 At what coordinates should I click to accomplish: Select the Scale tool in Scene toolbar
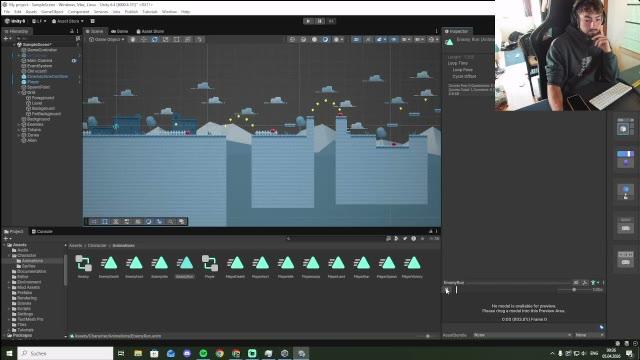click(166, 40)
